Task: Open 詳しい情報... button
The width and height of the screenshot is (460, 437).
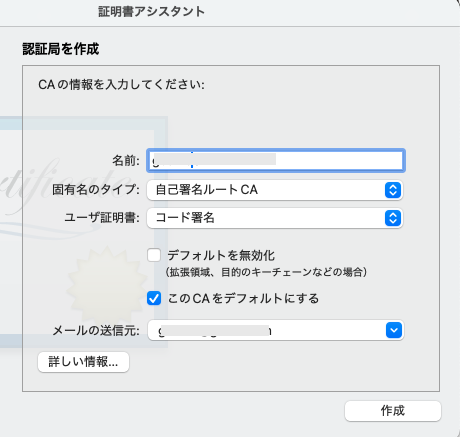Action: pyautogui.click(x=83, y=362)
